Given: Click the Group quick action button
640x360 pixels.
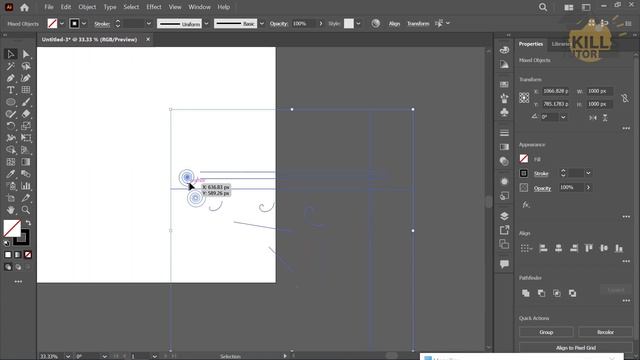Looking at the screenshot, I should 546,332.
